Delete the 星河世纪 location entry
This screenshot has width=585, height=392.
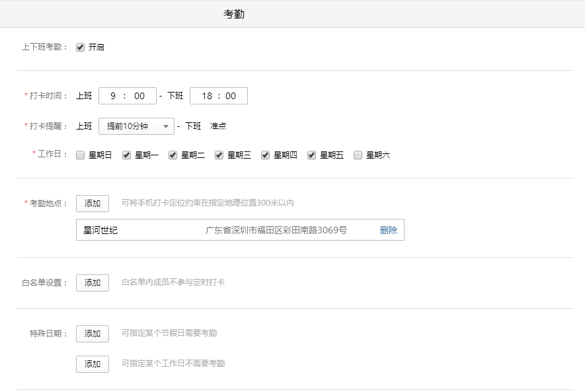(389, 230)
